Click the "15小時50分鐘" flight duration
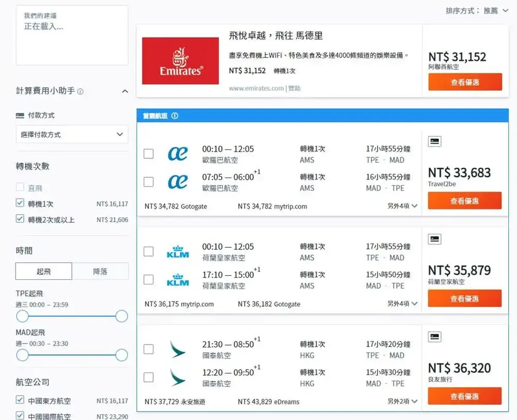The height and width of the screenshot is (420, 517). pyautogui.click(x=388, y=275)
